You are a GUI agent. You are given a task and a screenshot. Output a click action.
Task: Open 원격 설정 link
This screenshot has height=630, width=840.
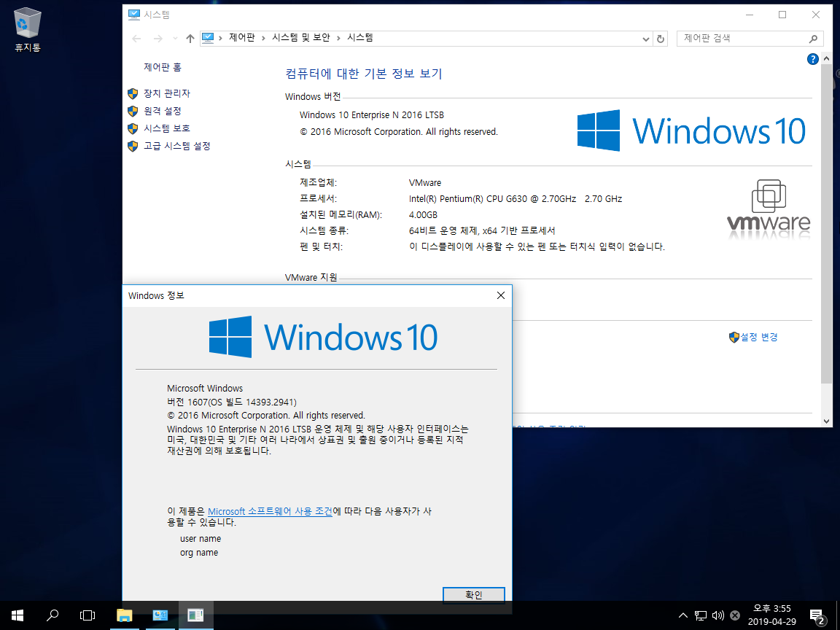pos(163,111)
